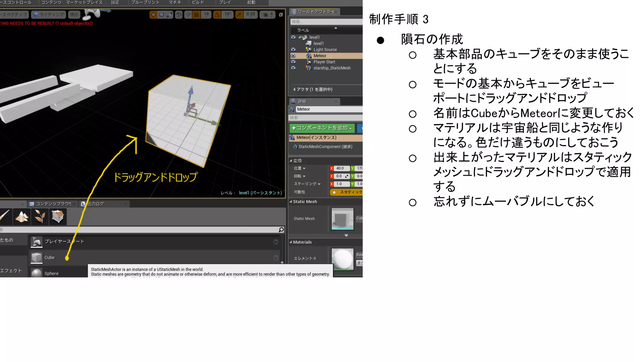644x362 pixels.
Task: Select the scale gizmo tool in viewport toolbar
Action: [x=169, y=14]
